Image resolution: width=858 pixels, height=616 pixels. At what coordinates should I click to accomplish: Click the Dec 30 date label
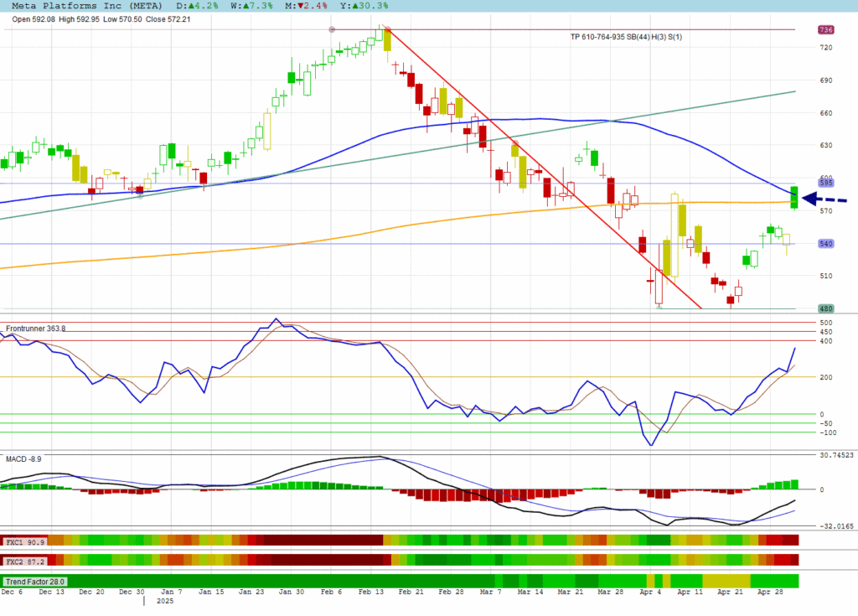(132, 592)
